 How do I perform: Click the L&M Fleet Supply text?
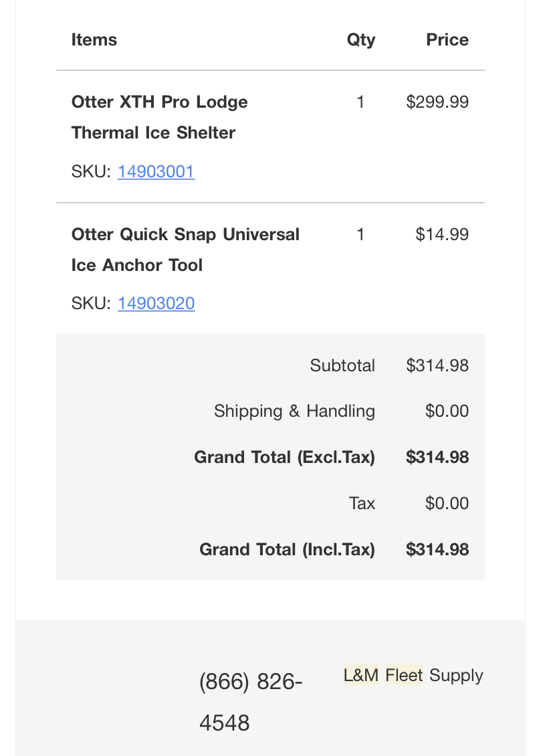(413, 675)
